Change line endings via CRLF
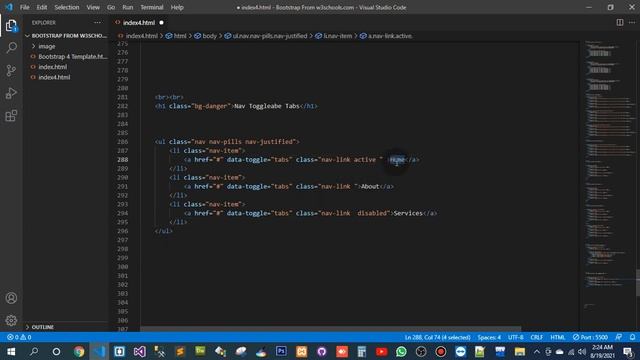The height and width of the screenshot is (360, 640). (x=536, y=337)
